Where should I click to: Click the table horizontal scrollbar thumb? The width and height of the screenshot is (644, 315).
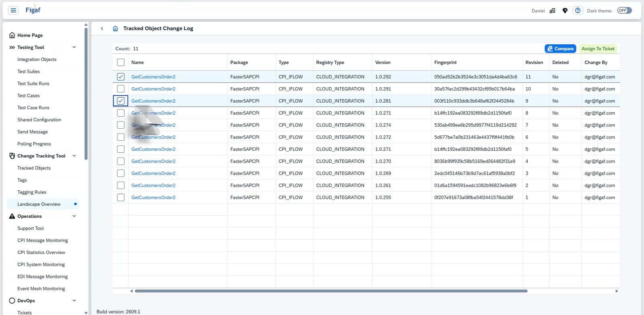(331, 291)
